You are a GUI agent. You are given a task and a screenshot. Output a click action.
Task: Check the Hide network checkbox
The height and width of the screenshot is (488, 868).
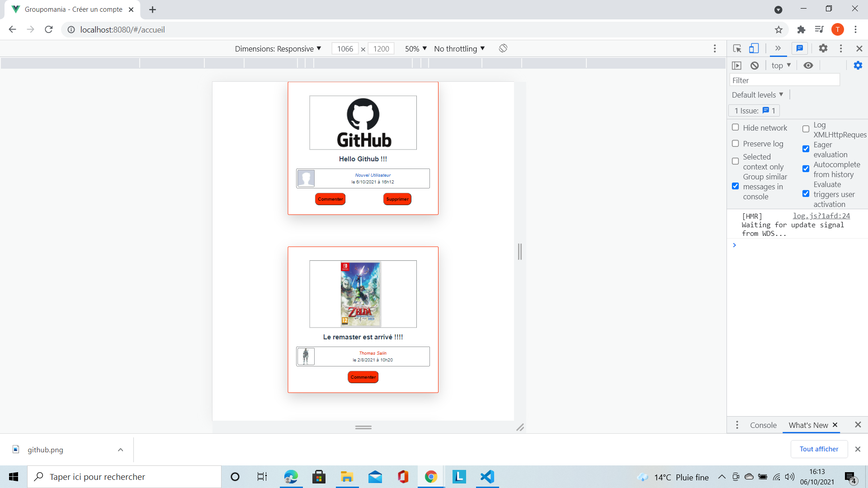[736, 127]
